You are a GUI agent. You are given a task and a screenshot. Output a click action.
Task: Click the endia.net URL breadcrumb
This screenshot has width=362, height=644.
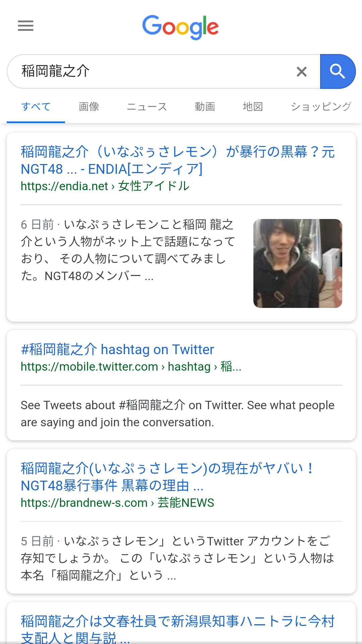click(x=105, y=186)
